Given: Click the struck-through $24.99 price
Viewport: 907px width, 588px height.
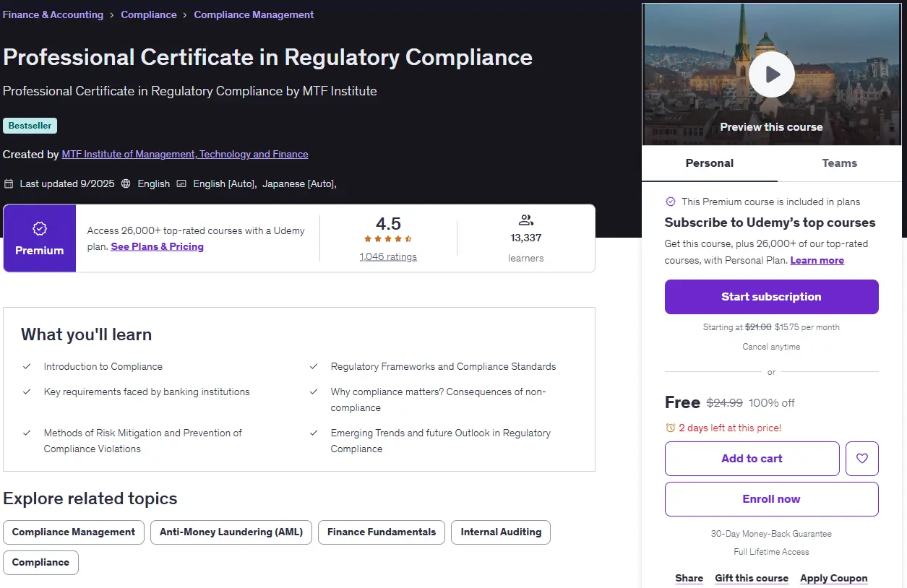Looking at the screenshot, I should click(724, 403).
